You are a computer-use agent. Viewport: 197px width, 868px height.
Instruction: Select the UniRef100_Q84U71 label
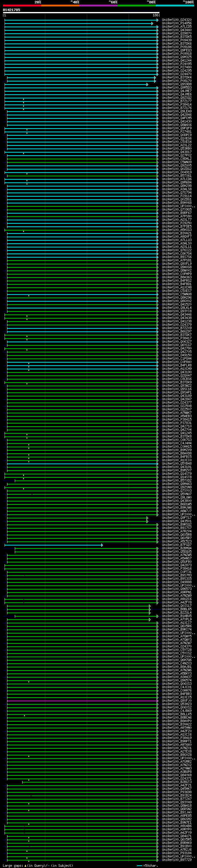(x=177, y=836)
